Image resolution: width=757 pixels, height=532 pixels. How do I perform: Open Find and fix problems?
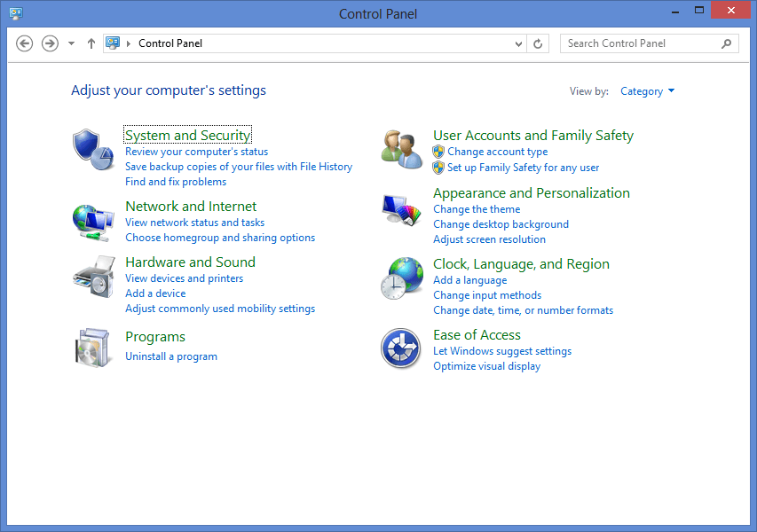[176, 182]
